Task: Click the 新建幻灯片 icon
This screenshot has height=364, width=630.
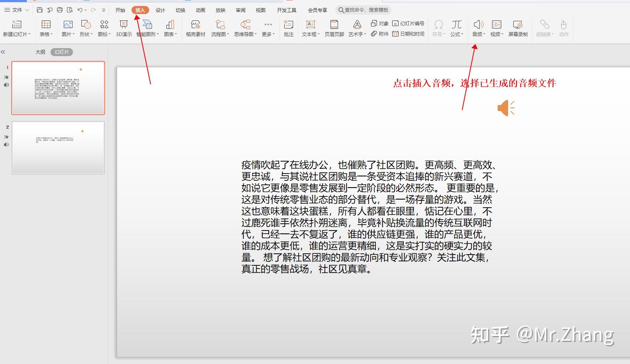Action: click(16, 24)
